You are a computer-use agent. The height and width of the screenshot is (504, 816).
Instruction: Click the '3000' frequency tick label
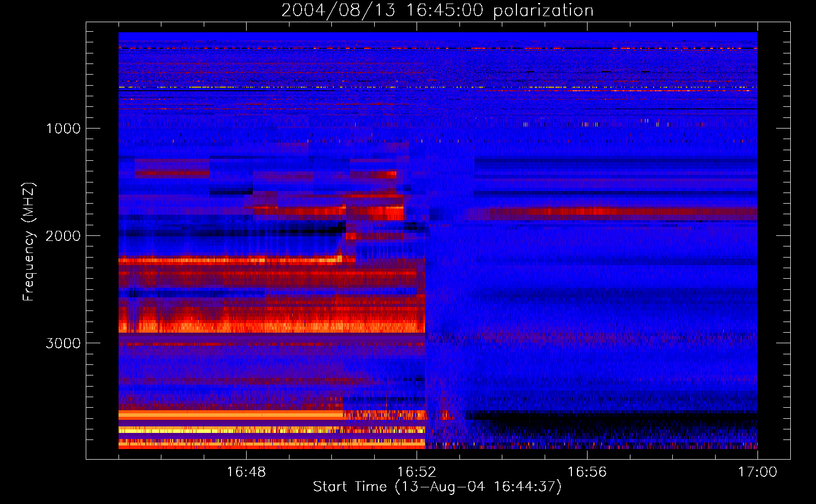click(x=64, y=343)
